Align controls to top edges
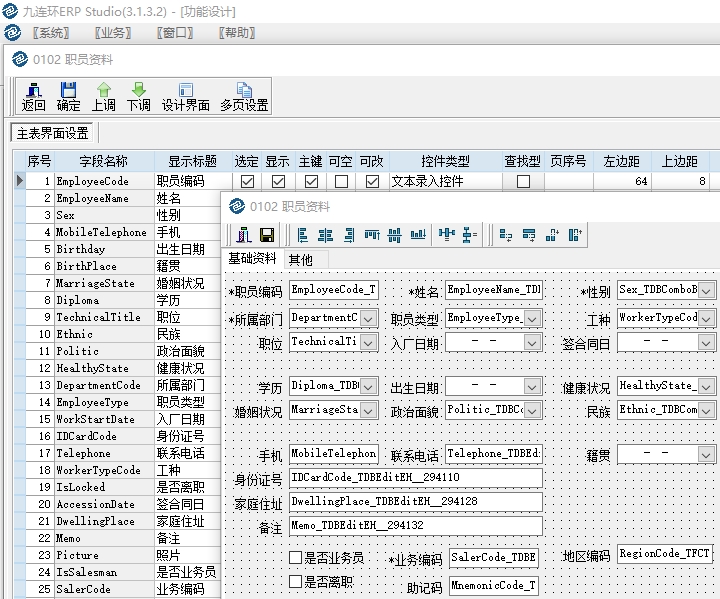Viewport: 720px width, 599px height. tap(372, 235)
